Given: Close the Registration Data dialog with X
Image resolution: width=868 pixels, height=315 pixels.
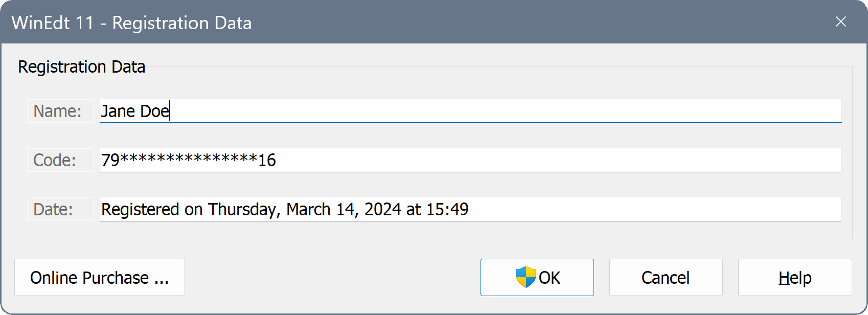Looking at the screenshot, I should pos(840,21).
